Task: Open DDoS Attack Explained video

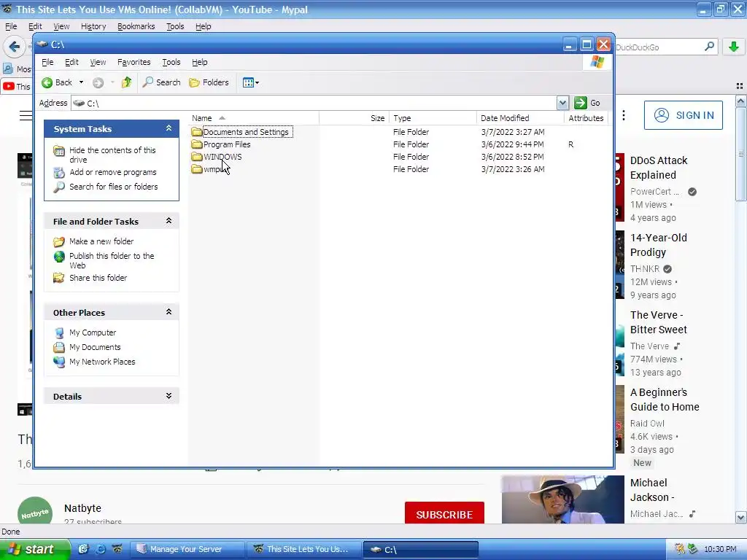Action: pos(659,168)
